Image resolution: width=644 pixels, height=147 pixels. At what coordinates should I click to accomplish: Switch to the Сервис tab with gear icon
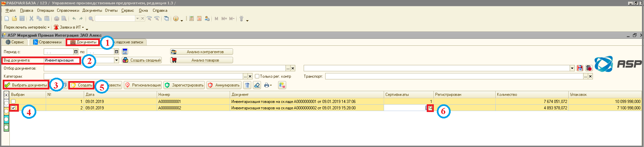[x=15, y=42]
